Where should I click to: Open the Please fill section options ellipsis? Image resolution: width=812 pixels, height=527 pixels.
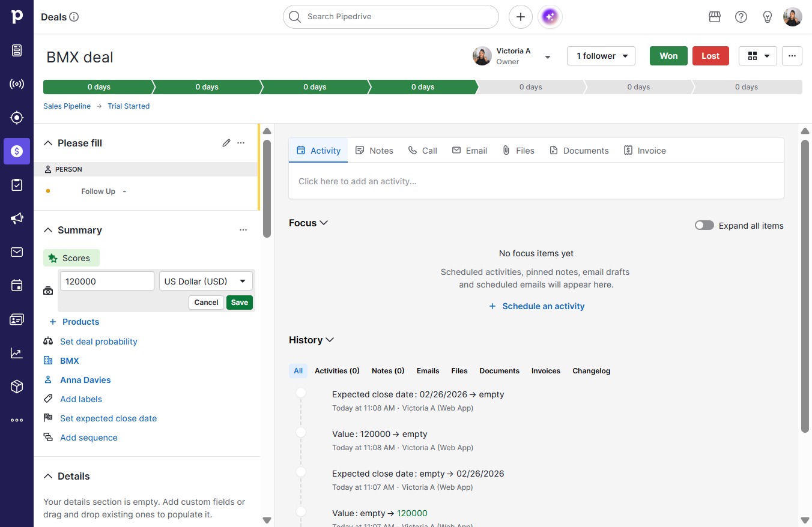241,143
